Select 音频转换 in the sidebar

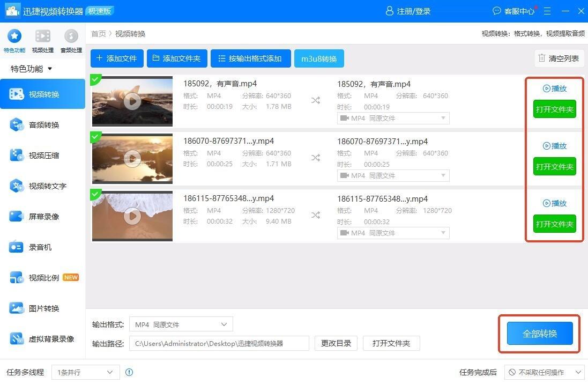(43, 125)
